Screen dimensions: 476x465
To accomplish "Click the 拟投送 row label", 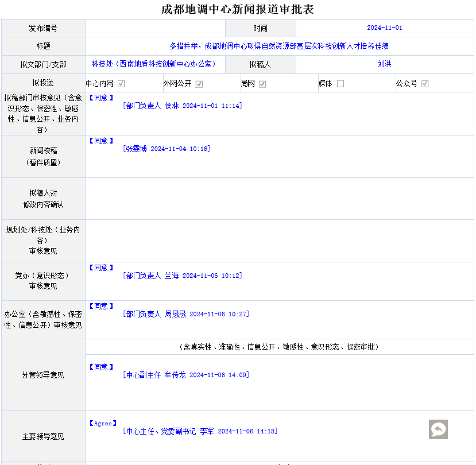I will coord(43,83).
